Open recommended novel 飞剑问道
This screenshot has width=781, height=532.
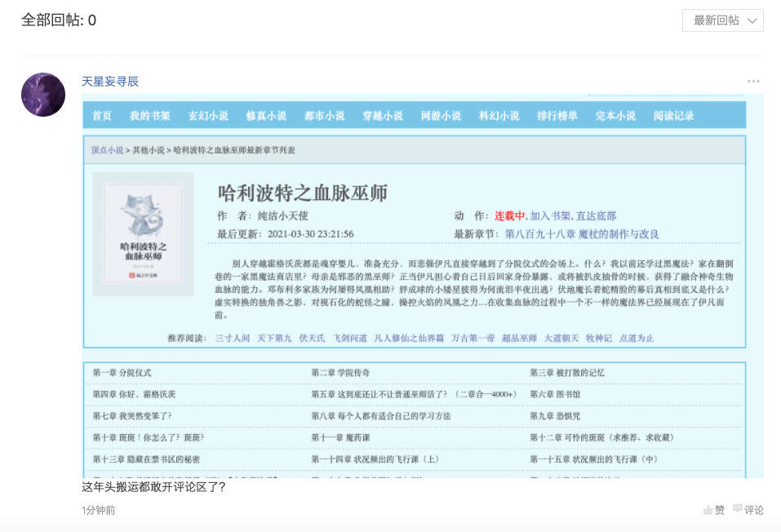(x=349, y=339)
